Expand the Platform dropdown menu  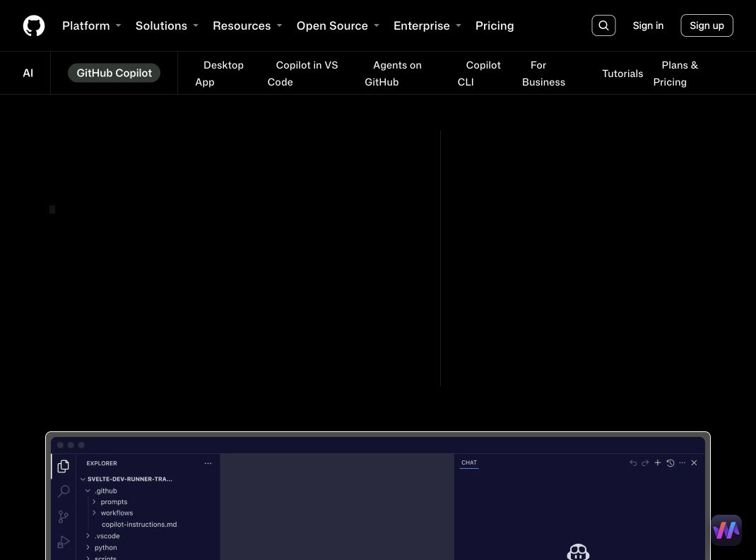pyautogui.click(x=92, y=25)
